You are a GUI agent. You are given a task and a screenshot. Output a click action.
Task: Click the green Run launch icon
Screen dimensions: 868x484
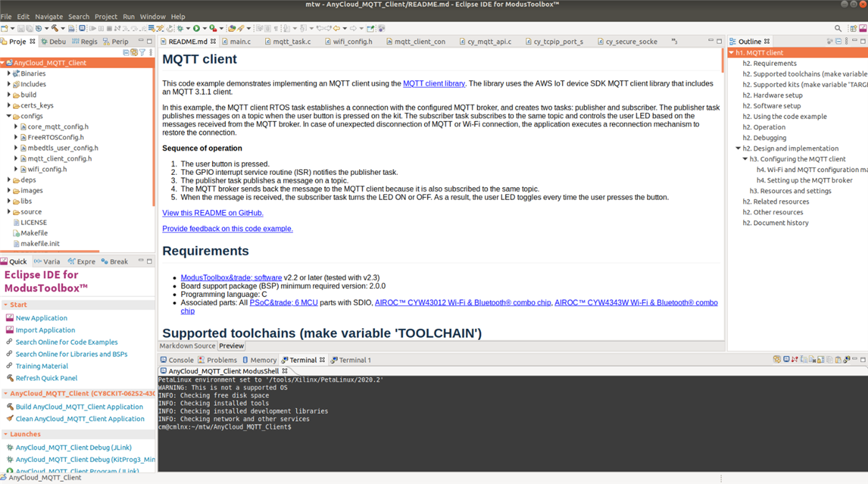click(x=196, y=29)
